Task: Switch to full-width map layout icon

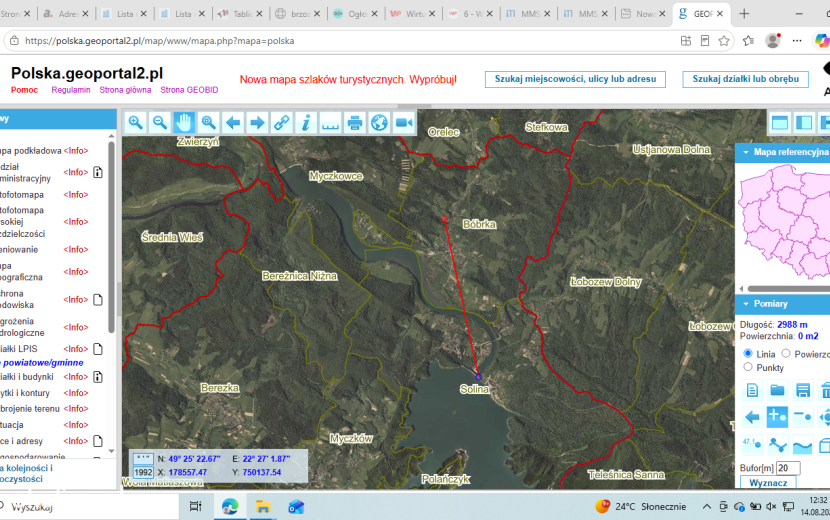Action: click(x=780, y=123)
